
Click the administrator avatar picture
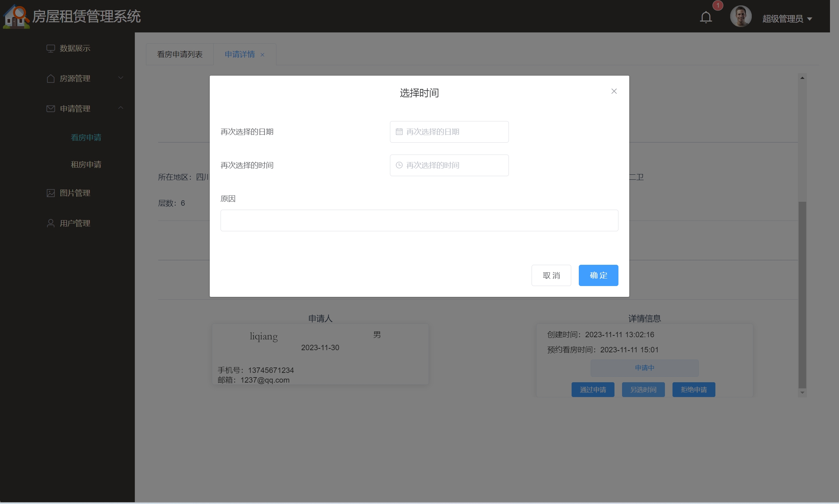point(741,17)
